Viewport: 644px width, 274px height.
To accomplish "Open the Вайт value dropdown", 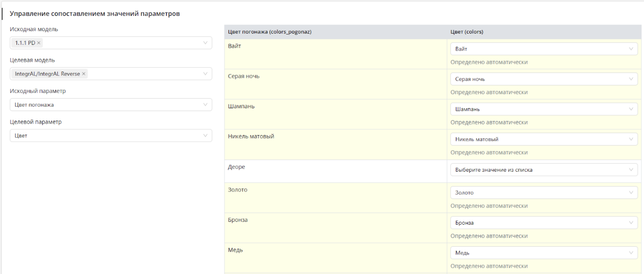I will [544, 49].
